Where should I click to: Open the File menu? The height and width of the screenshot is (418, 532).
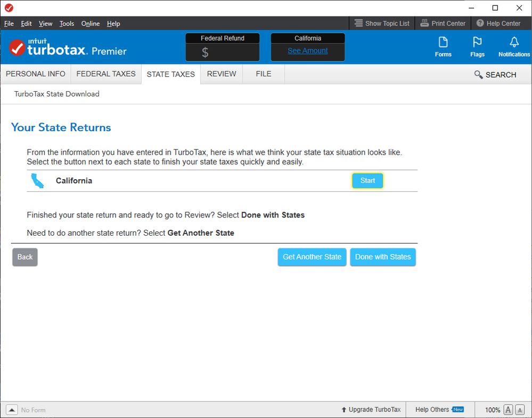9,23
